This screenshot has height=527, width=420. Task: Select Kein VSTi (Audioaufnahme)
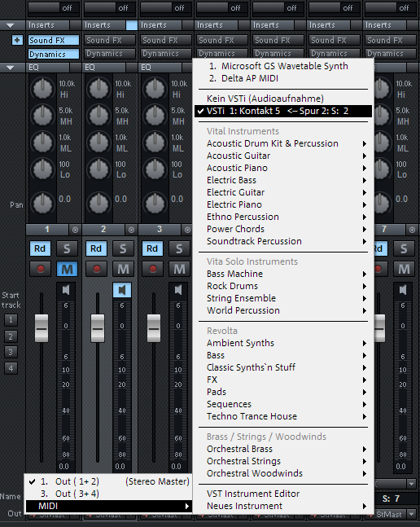tap(283, 99)
